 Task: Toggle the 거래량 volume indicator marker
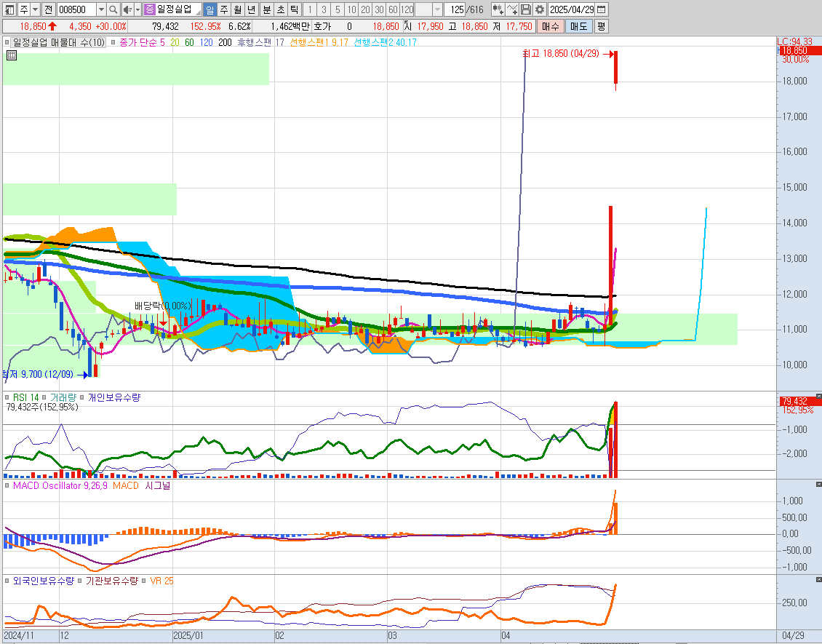click(44, 397)
